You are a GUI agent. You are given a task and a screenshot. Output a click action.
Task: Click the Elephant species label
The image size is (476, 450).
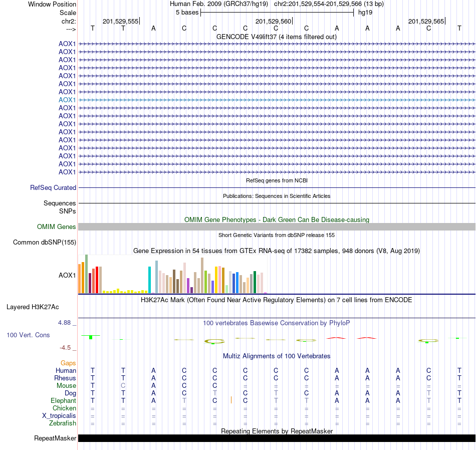coord(64,401)
